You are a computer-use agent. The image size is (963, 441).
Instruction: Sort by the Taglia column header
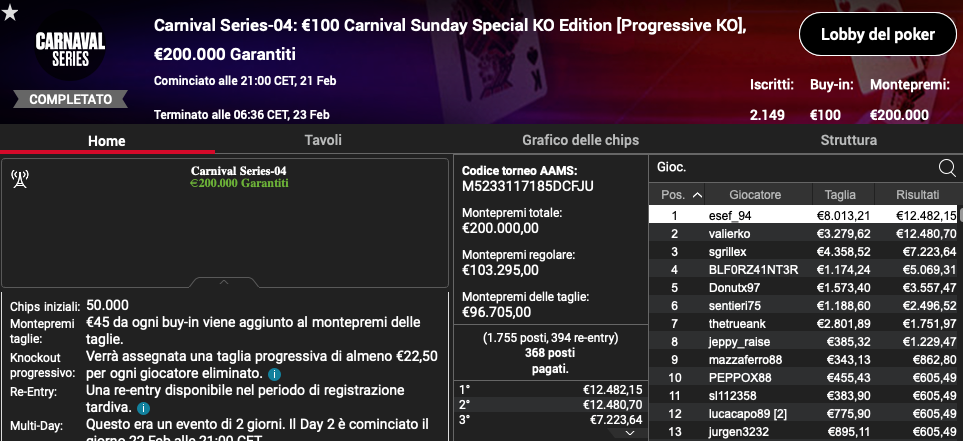pos(840,195)
